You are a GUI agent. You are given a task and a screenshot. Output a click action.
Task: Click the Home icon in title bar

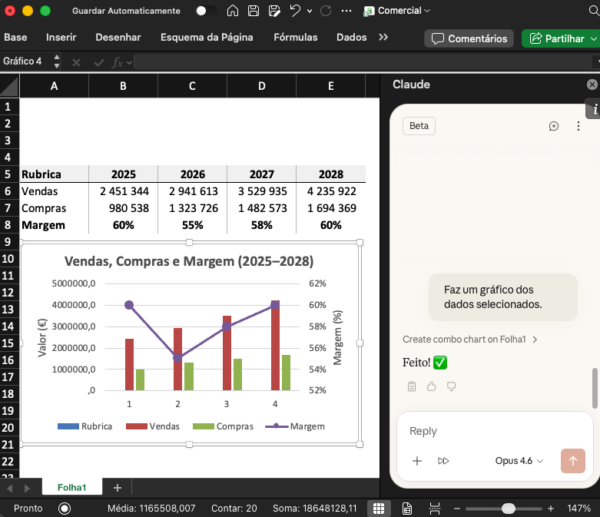pyautogui.click(x=232, y=11)
